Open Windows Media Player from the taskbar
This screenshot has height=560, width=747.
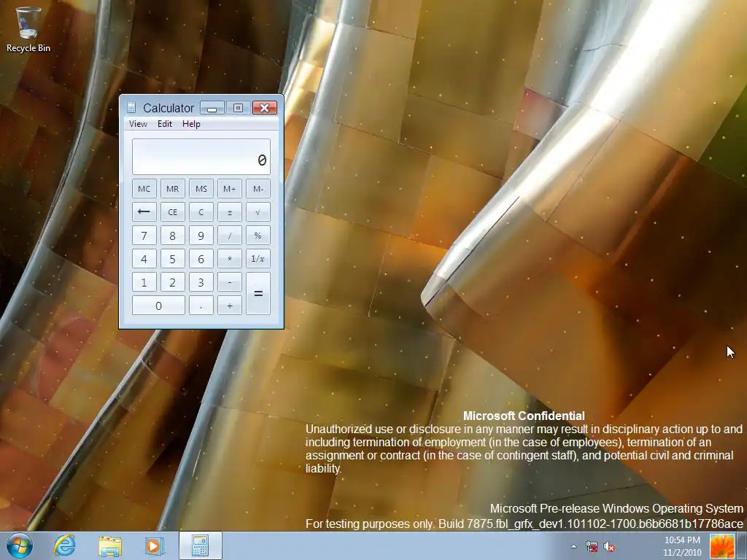[x=155, y=545]
